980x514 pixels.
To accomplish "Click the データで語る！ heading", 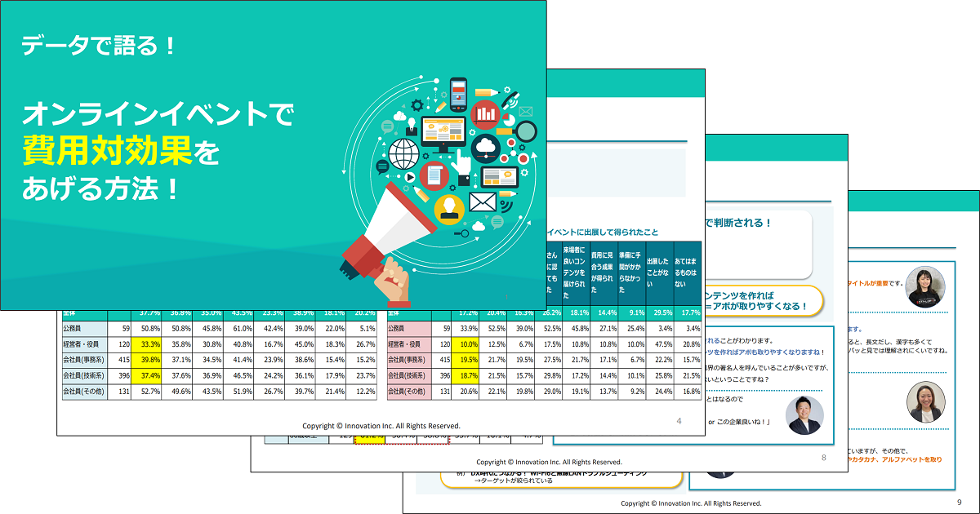I will coord(99,46).
